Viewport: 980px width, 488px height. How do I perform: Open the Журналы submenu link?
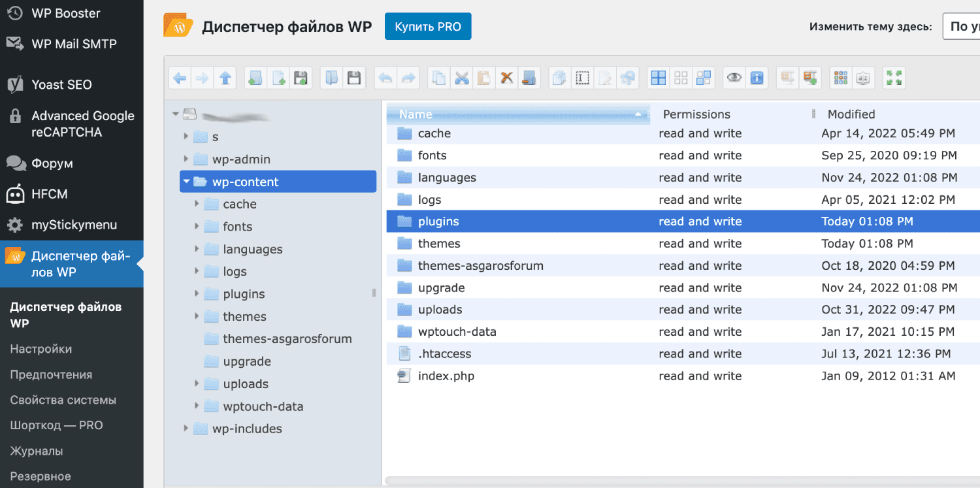point(37,451)
